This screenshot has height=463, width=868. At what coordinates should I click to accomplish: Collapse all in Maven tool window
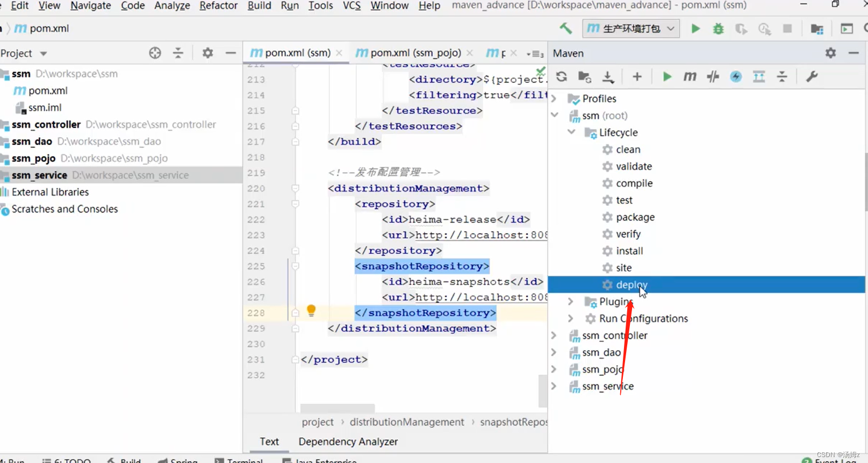click(782, 77)
